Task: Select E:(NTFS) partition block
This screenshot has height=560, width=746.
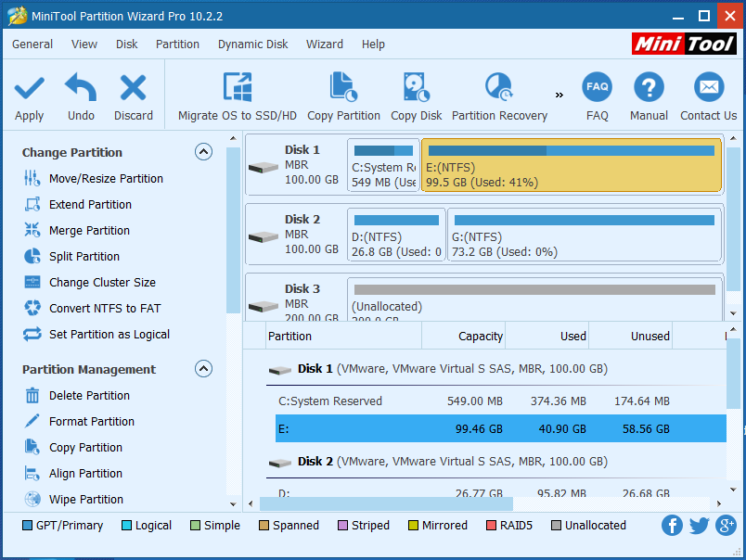Action: pos(572,165)
